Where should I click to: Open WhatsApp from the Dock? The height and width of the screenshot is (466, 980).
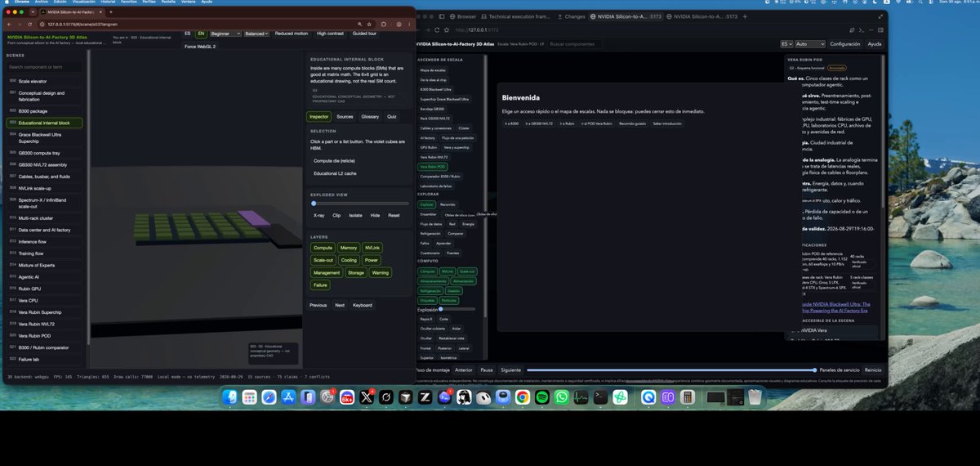pos(562,397)
